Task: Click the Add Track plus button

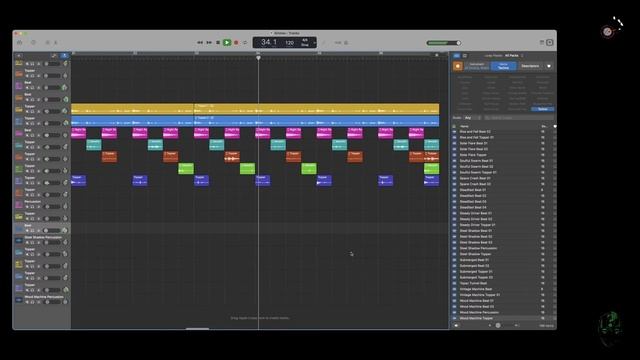Action: 19,56
